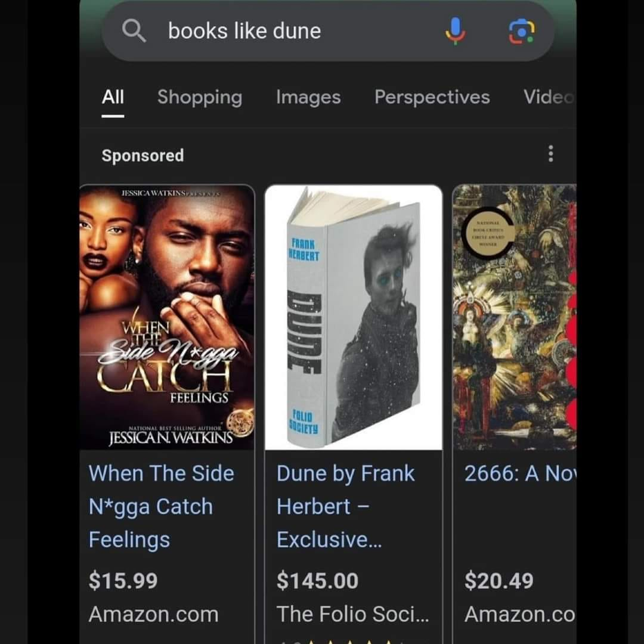Open the 'When The Side N*gga Catch Feelings' title link
Screen dimensions: 644x644
[x=162, y=506]
